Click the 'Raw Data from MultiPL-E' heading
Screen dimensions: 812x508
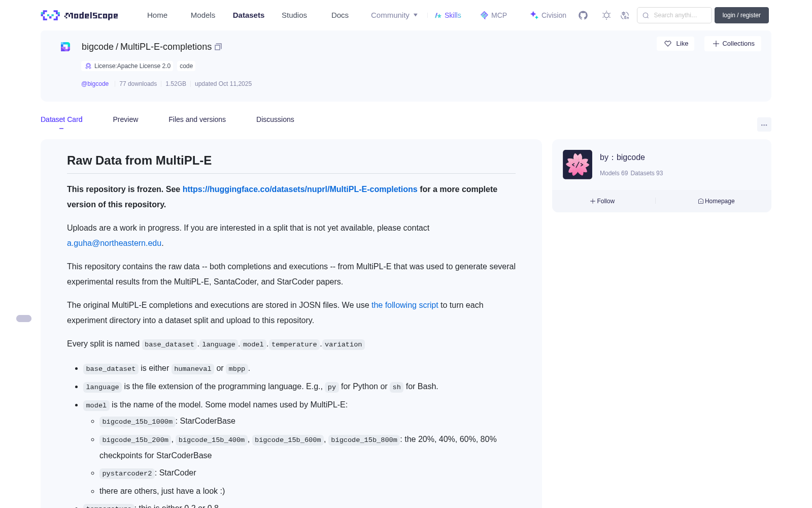(139, 161)
